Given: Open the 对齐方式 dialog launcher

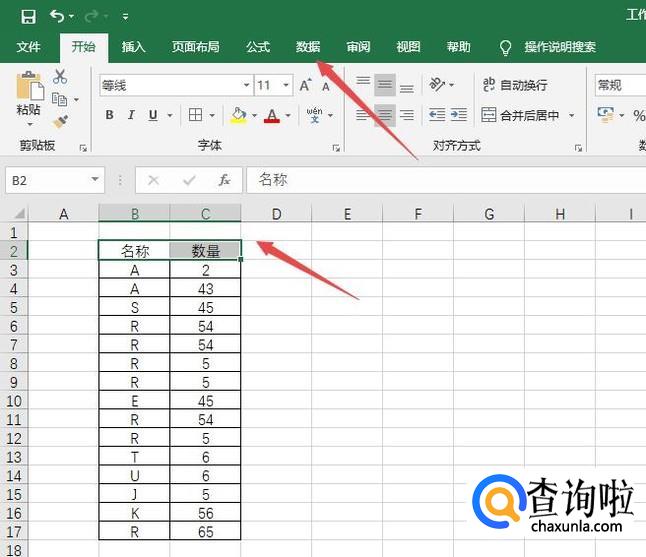Looking at the screenshot, I should 578,148.
